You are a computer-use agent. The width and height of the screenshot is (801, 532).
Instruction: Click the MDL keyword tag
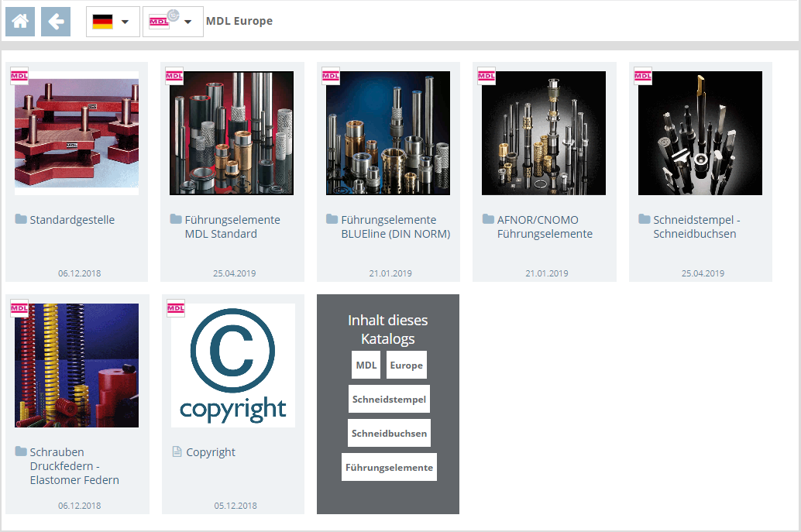366,366
